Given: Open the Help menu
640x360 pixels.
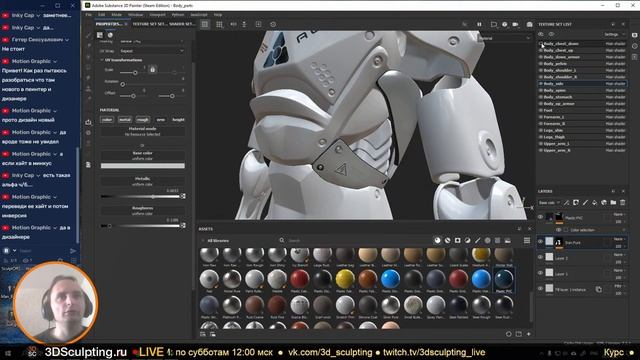Looking at the screenshot, I should pyautogui.click(x=218, y=15).
